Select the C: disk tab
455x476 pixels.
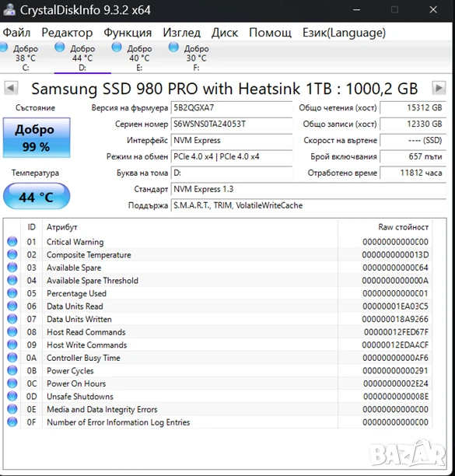pyautogui.click(x=26, y=58)
